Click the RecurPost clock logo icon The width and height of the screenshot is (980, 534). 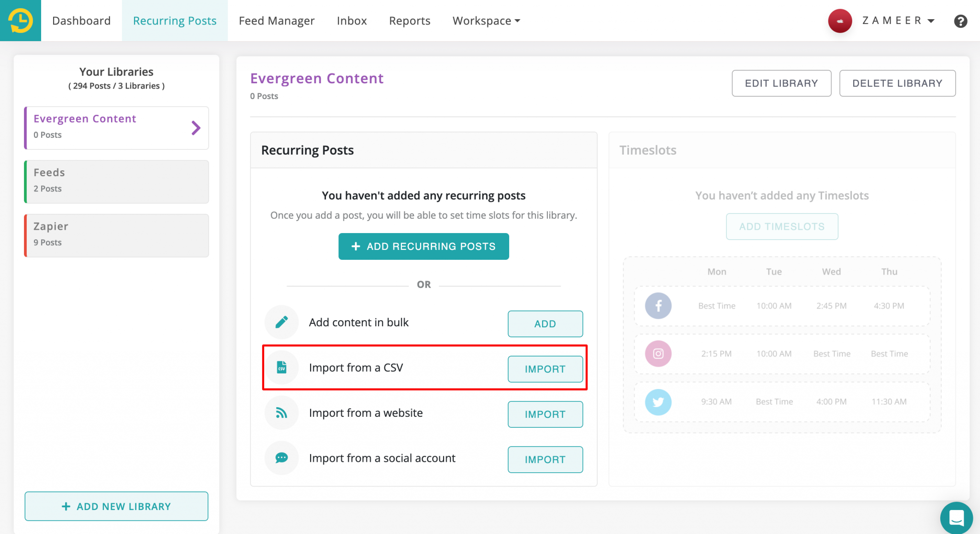pyautogui.click(x=21, y=21)
